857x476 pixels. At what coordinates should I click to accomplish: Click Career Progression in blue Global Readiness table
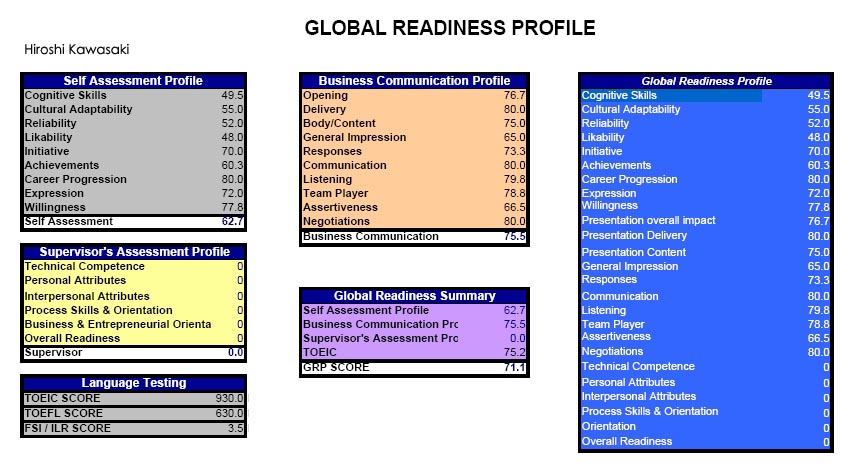[x=629, y=179]
